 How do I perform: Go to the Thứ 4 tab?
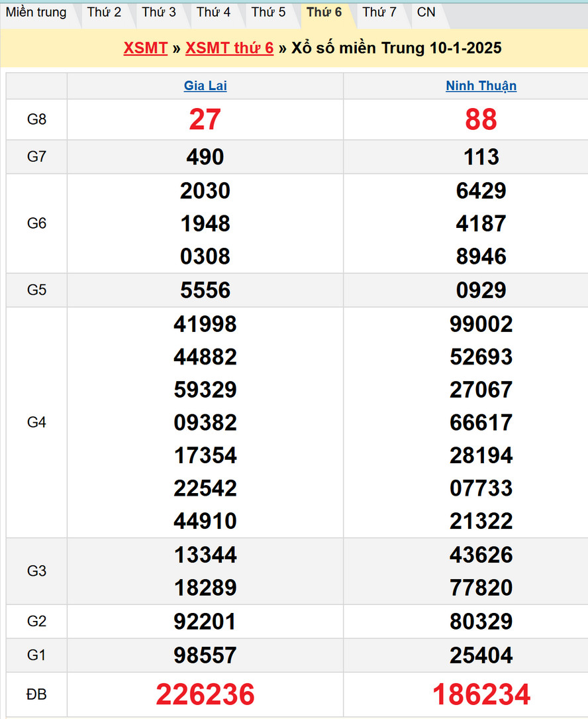(213, 13)
